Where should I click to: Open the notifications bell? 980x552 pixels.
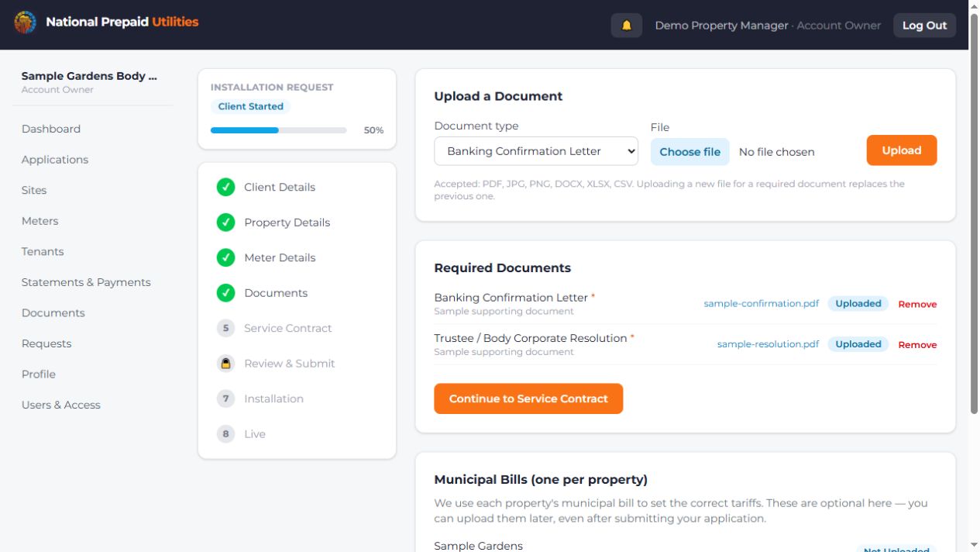pyautogui.click(x=626, y=25)
